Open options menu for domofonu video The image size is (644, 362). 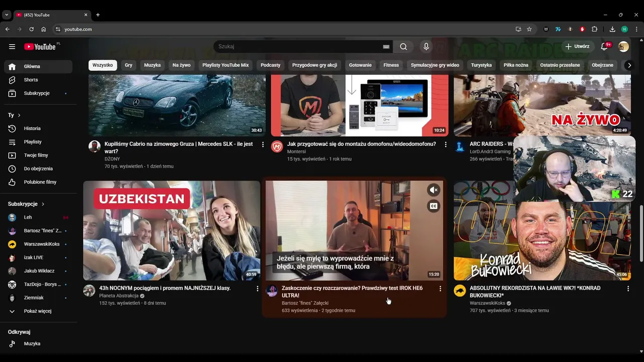[445, 144]
